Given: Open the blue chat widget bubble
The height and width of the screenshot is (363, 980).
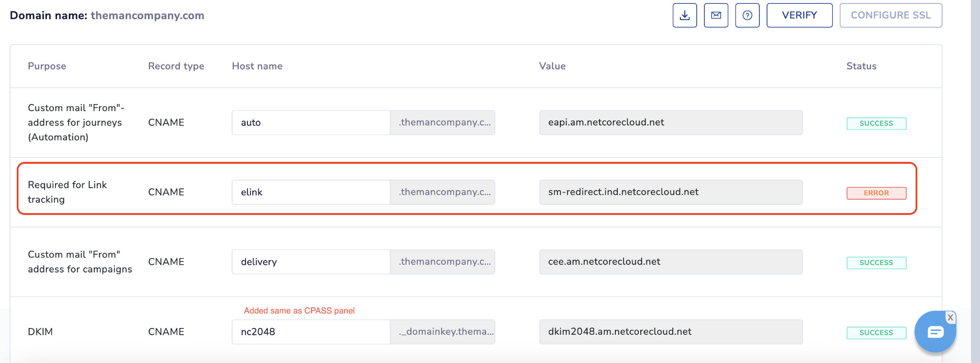Looking at the screenshot, I should (x=935, y=332).
